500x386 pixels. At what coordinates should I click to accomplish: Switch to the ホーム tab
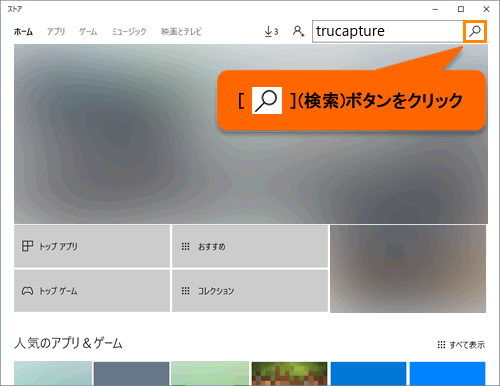click(x=23, y=32)
